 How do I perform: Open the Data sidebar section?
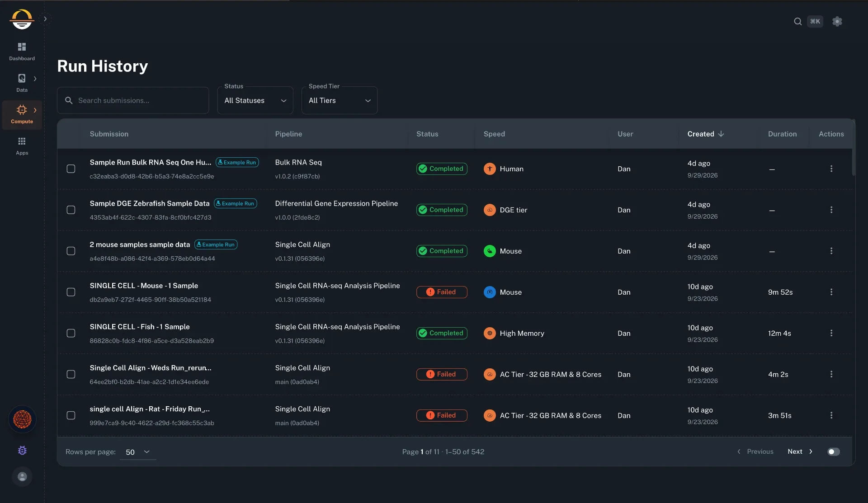click(x=22, y=83)
